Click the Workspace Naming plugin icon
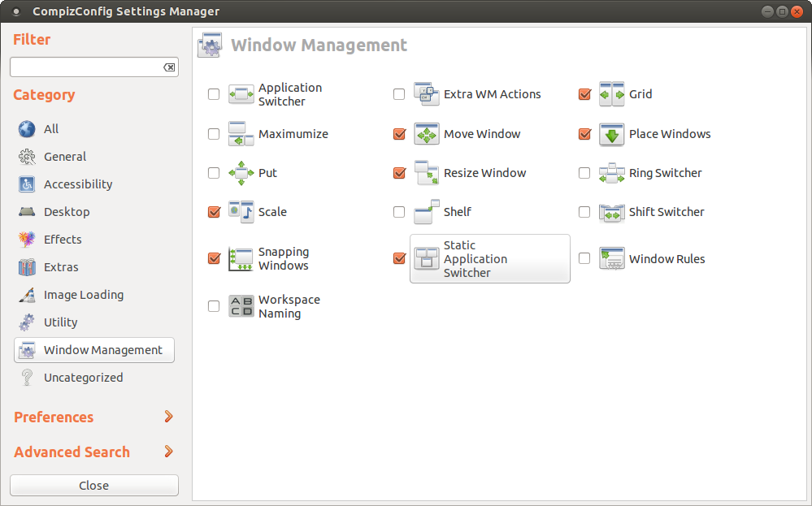This screenshot has width=812, height=506. 241,306
